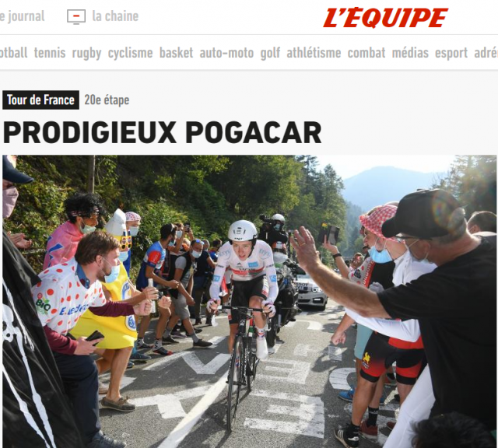The height and width of the screenshot is (448, 498).
Task: Open the journal link in top bar
Action: tap(23, 16)
